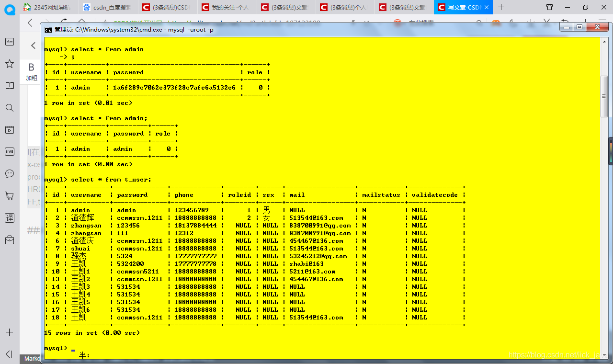
Task: Toggle bold with the B 加粗 button
Action: tap(32, 71)
